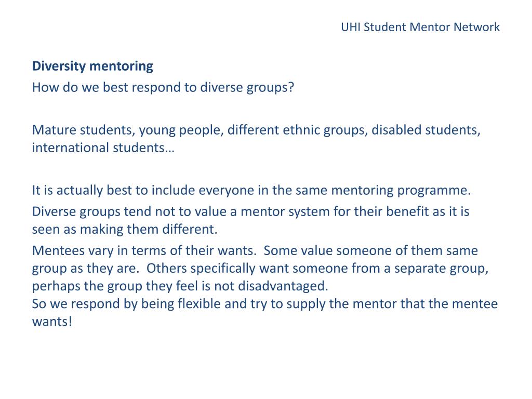Screen dimensions: 532x399
Task: Select the Diversity mentoring bold heading
Action: (x=92, y=66)
